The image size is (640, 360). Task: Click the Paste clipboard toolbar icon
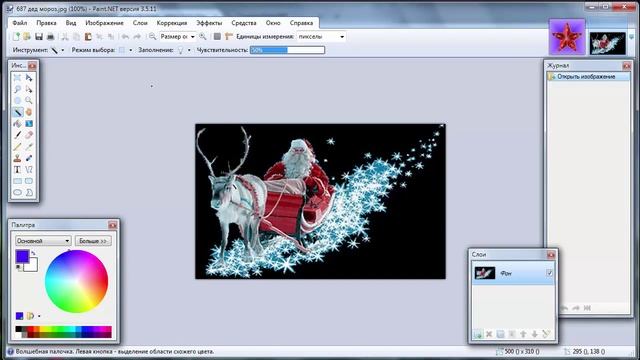(x=88, y=37)
